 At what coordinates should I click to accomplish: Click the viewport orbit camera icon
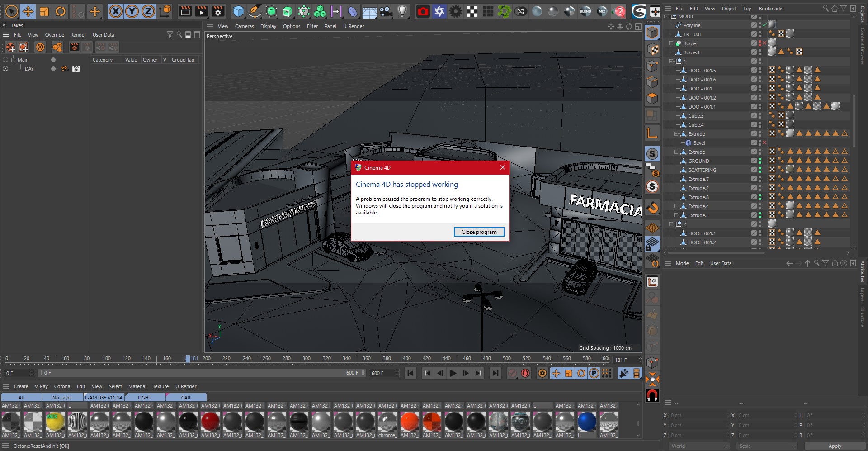click(629, 26)
